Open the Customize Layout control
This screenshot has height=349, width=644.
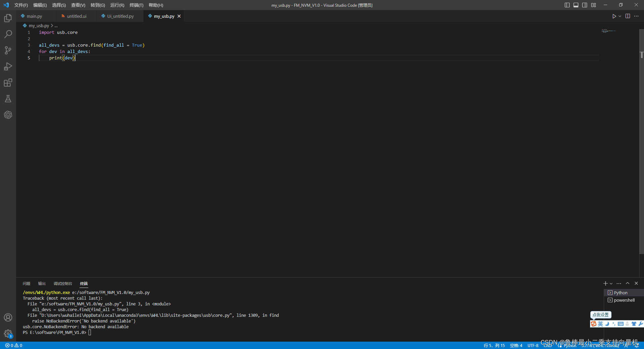(x=594, y=5)
